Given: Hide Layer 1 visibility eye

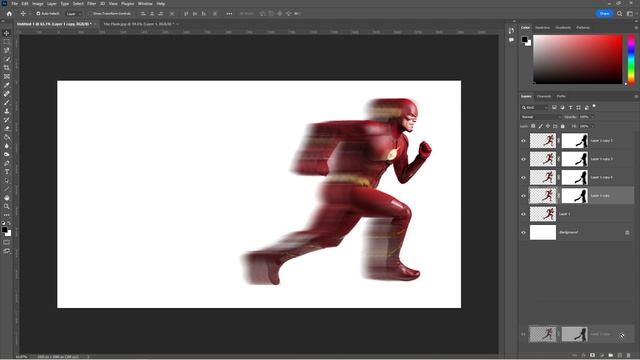Looking at the screenshot, I should [x=524, y=214].
